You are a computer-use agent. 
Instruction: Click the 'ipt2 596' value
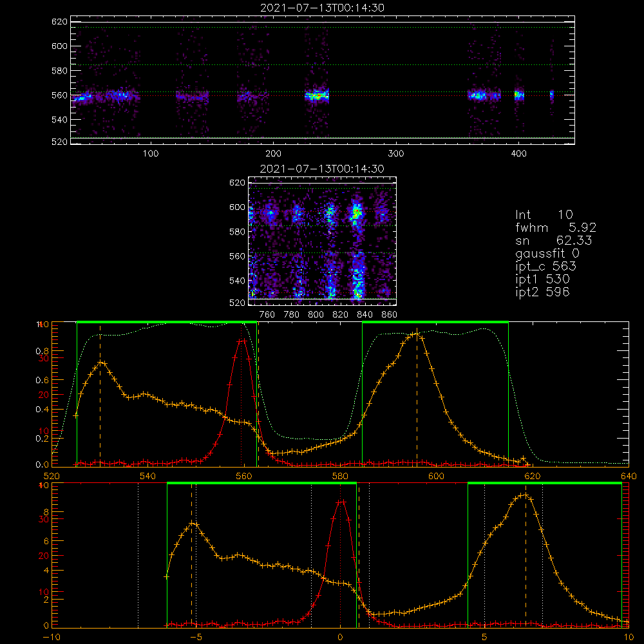point(542,292)
